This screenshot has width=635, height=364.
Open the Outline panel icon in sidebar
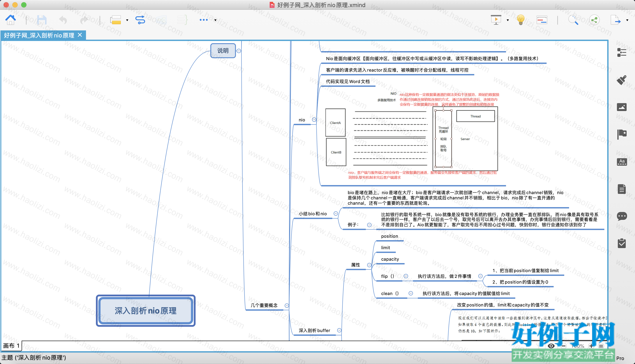[x=622, y=52]
